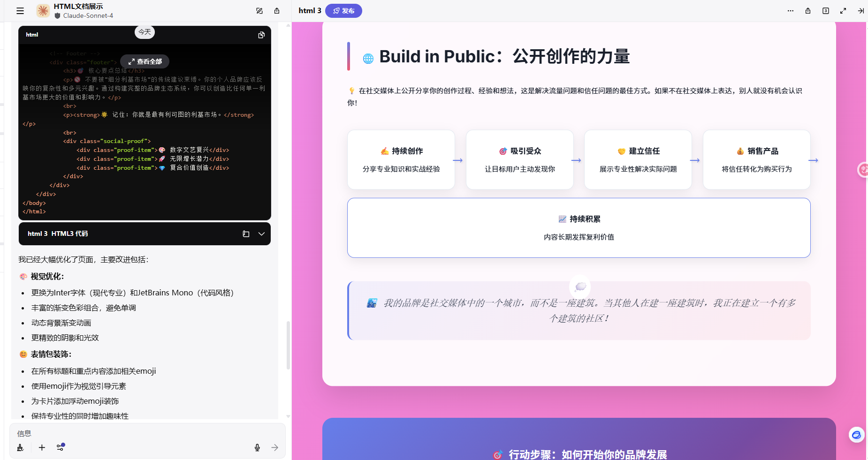868x460 pixels.
Task: Click the 发布 publish button
Action: click(343, 11)
